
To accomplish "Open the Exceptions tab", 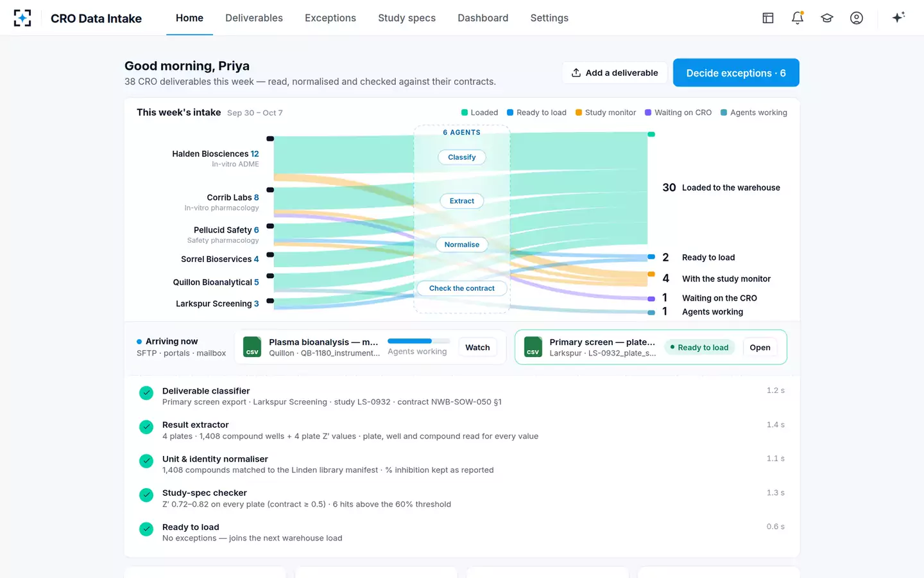I will tap(330, 18).
